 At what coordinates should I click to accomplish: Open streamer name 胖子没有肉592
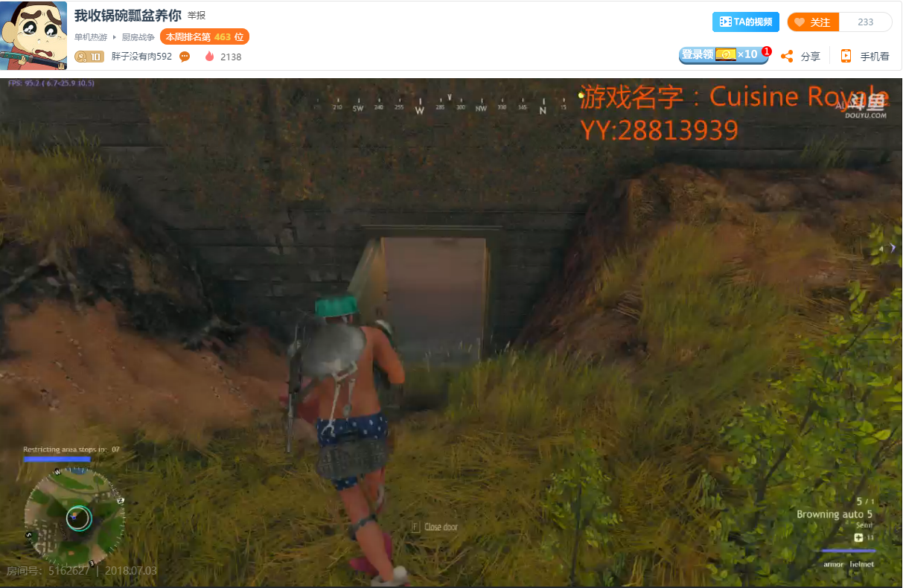click(x=141, y=57)
